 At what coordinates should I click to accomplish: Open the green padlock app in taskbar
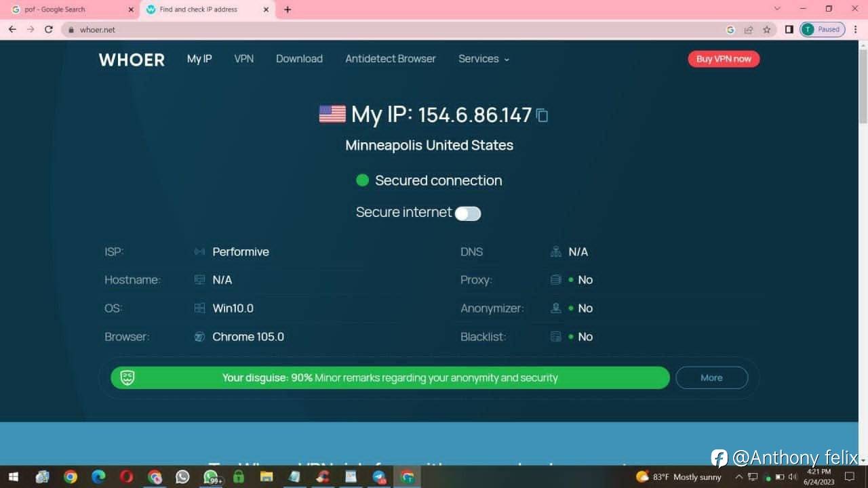tap(239, 477)
